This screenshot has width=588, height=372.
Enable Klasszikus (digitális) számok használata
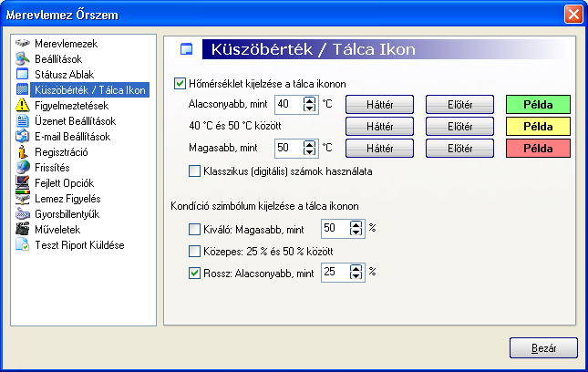tap(194, 171)
